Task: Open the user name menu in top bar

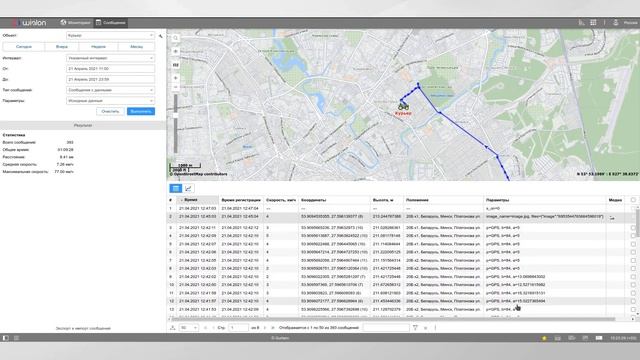Action: [x=631, y=22]
